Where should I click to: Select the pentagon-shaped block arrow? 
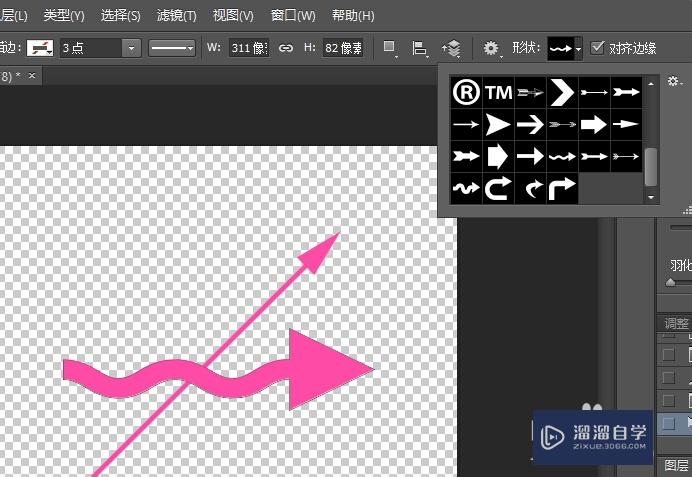(498, 156)
